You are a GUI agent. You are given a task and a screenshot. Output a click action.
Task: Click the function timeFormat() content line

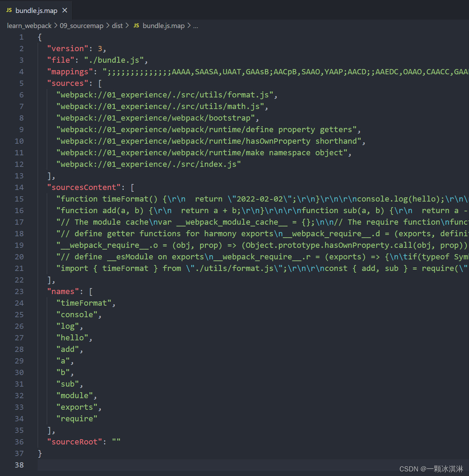click(262, 199)
